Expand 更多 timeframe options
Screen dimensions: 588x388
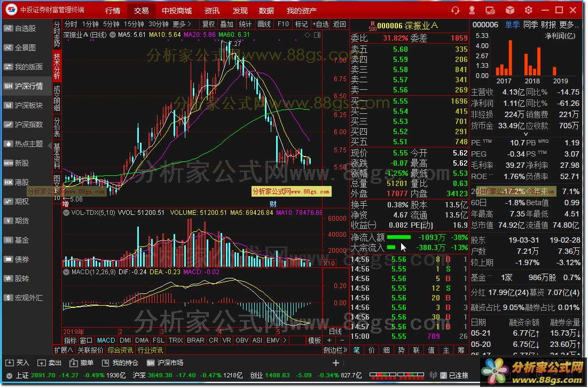click(182, 24)
